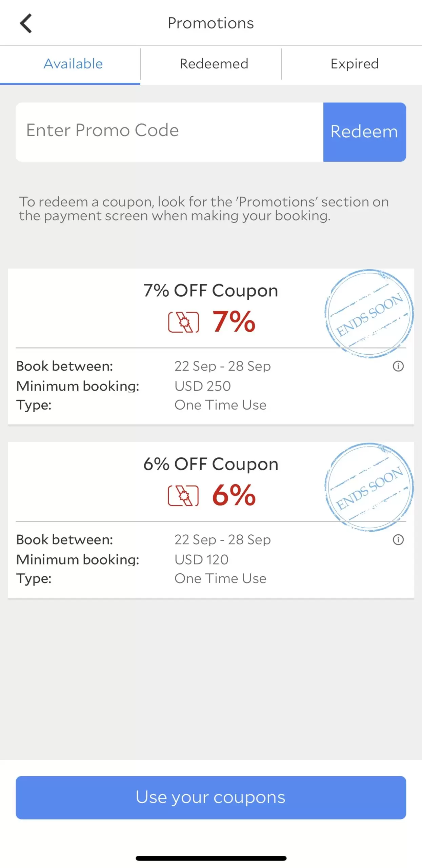Tap Ends Soon stamp on 6% coupon
The width and height of the screenshot is (422, 868).
point(369,487)
